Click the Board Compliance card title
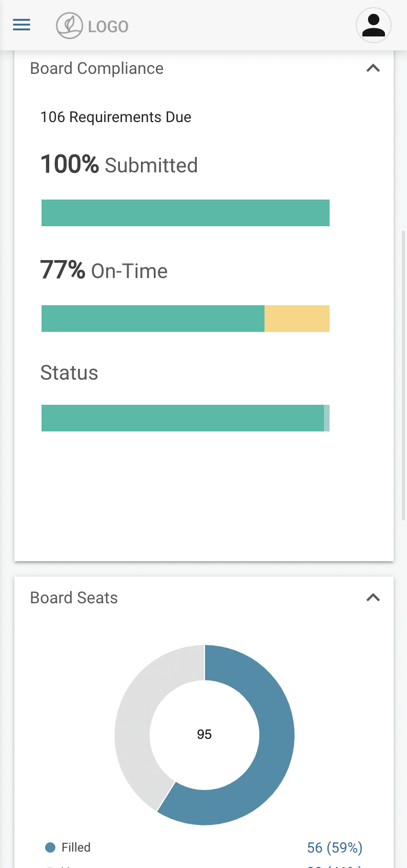Screen dimensions: 407x868 [x=97, y=68]
